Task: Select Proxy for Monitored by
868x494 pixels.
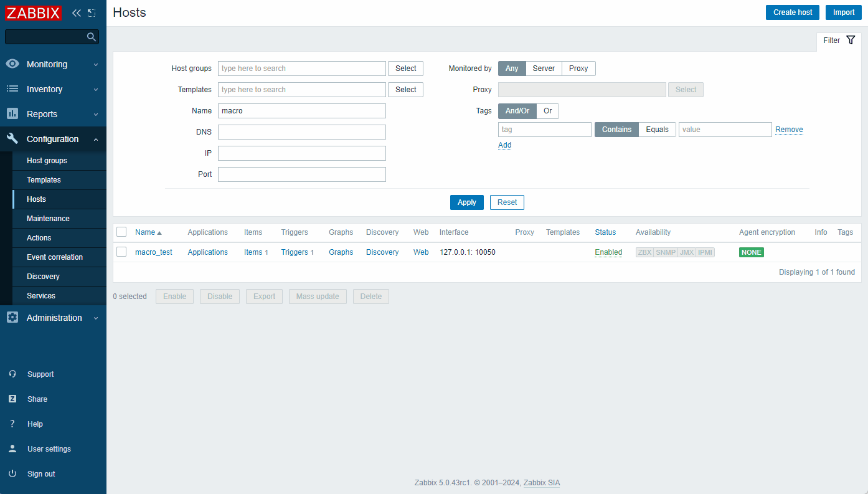Action: tap(578, 69)
